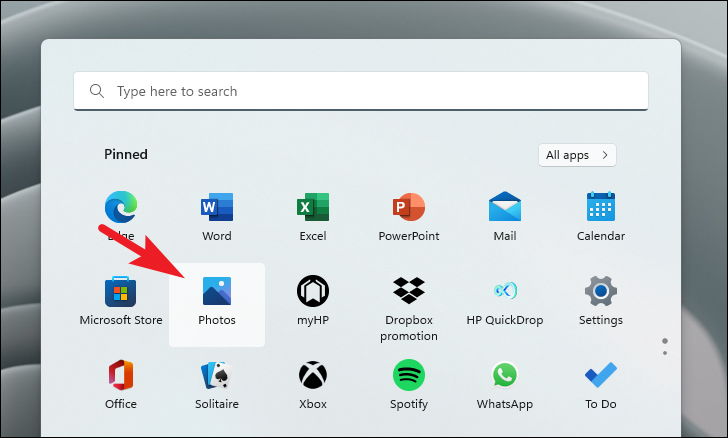Click the All apps button
The height and width of the screenshot is (438, 728).
click(577, 155)
